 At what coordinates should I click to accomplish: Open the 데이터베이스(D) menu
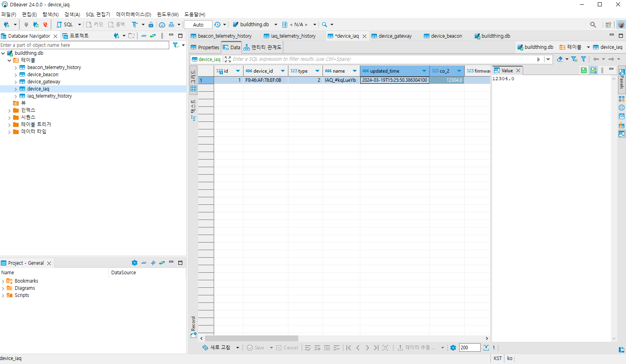pyautogui.click(x=133, y=14)
